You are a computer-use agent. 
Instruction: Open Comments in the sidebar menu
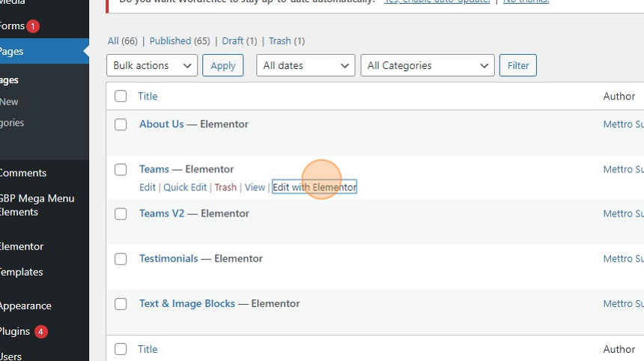click(22, 173)
